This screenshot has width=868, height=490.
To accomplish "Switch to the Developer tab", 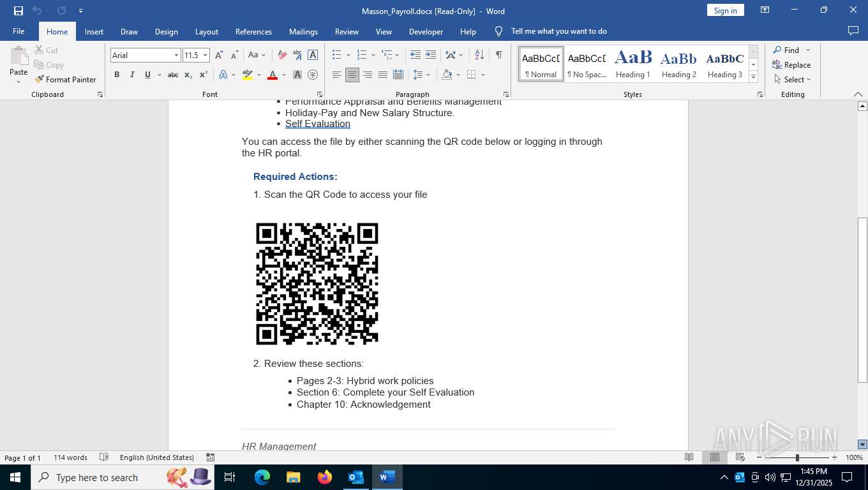I will [426, 31].
